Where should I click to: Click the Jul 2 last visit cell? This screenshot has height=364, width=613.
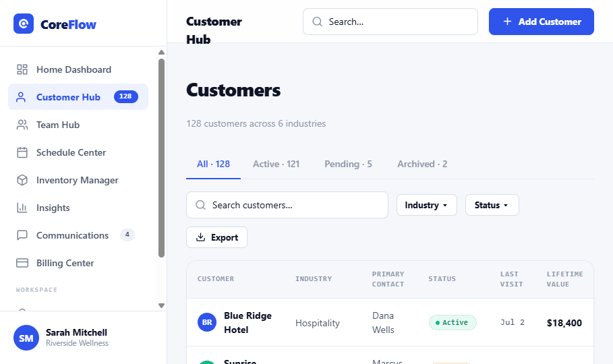tap(513, 323)
